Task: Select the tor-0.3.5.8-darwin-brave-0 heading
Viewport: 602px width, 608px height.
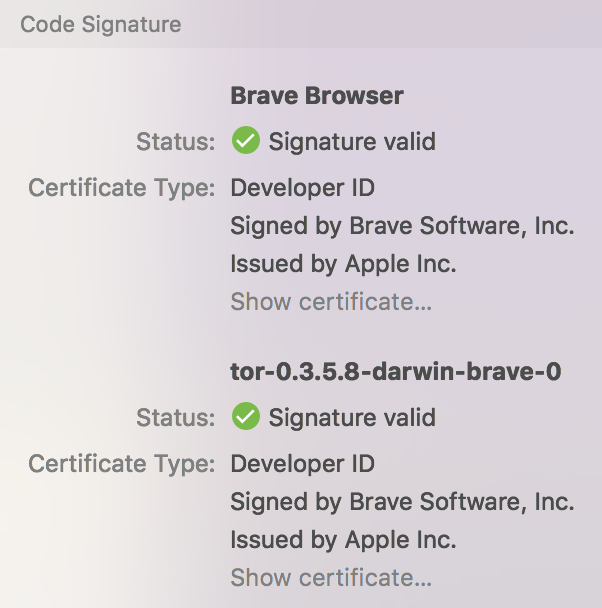Action: click(x=396, y=371)
